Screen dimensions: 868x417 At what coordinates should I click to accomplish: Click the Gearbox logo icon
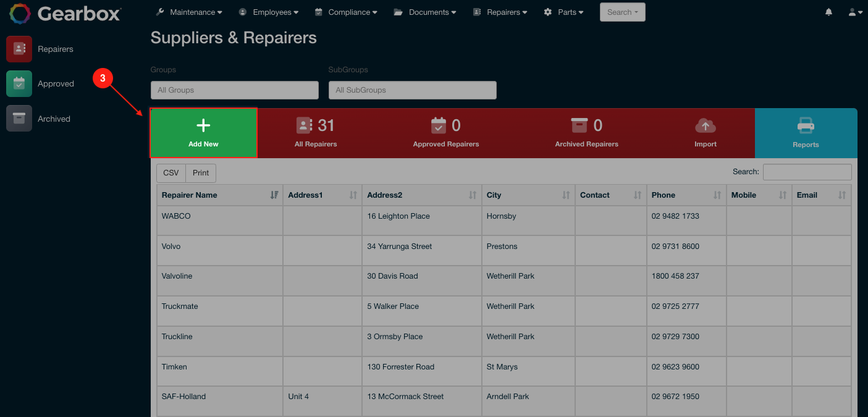[x=20, y=13]
